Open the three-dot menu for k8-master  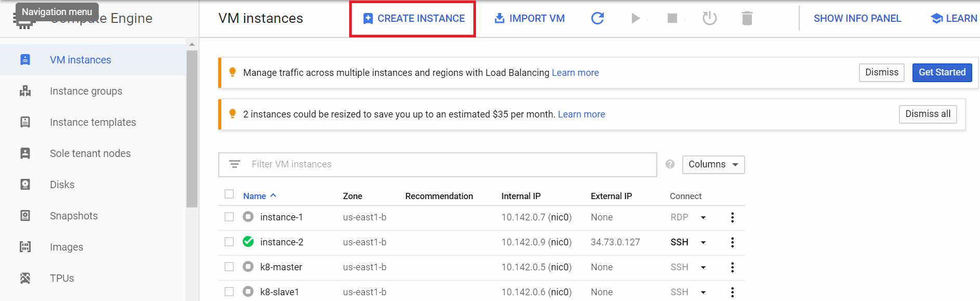click(x=732, y=267)
